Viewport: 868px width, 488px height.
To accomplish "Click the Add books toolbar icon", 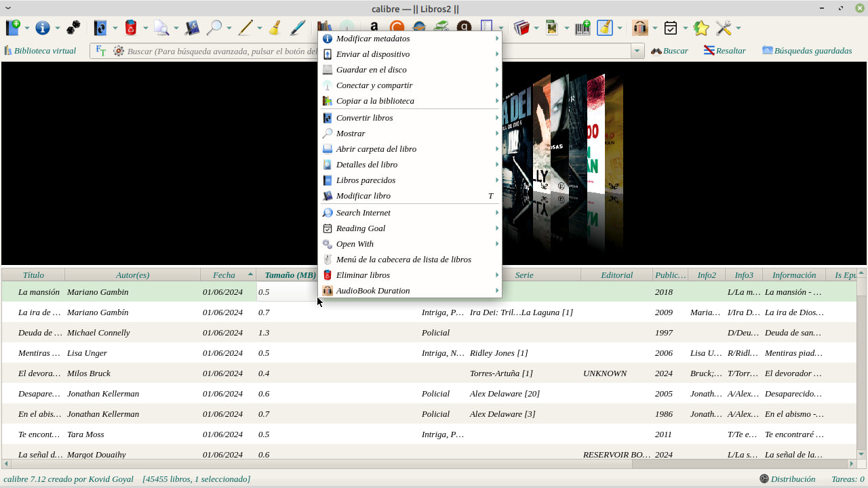I will (x=13, y=28).
